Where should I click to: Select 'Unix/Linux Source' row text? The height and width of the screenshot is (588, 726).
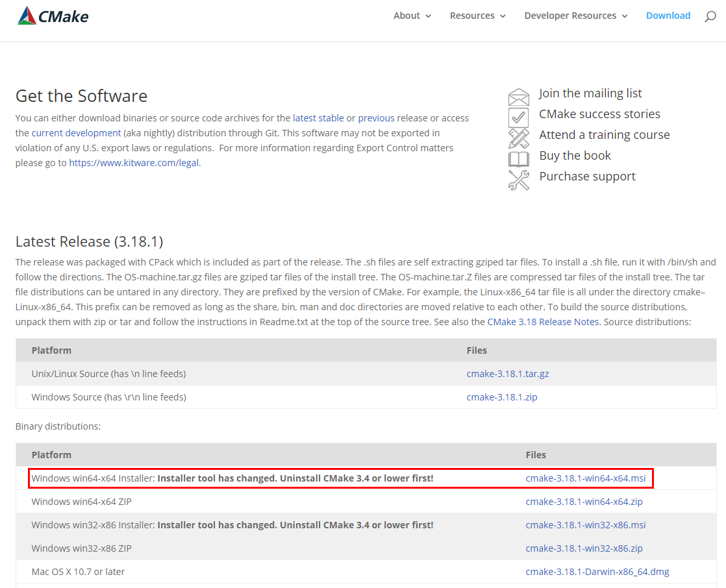pos(109,374)
